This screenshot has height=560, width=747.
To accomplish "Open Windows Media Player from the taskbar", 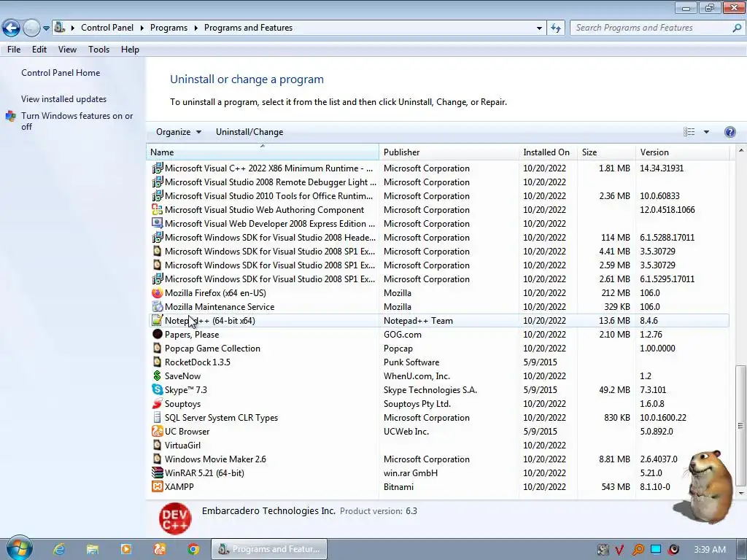I will pyautogui.click(x=125, y=549).
